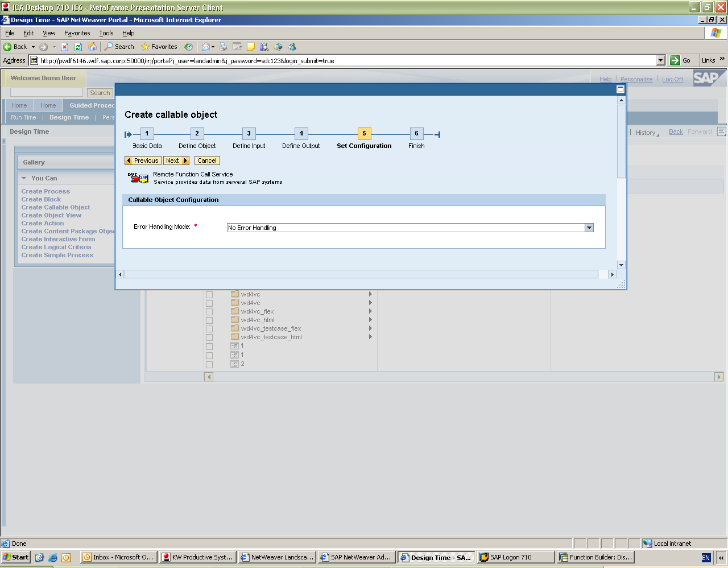Click the wd4vc_testcase_flex folder icon
This screenshot has width=728, height=568.
click(234, 328)
